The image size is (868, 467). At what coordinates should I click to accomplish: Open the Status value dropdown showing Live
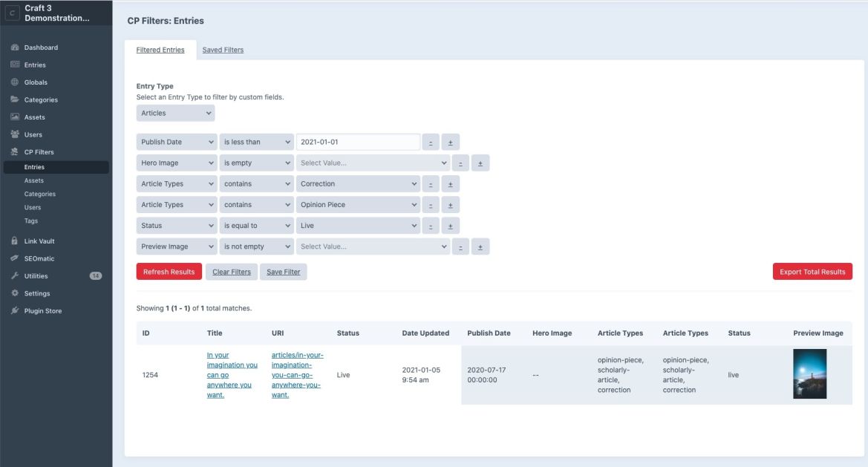tap(358, 225)
